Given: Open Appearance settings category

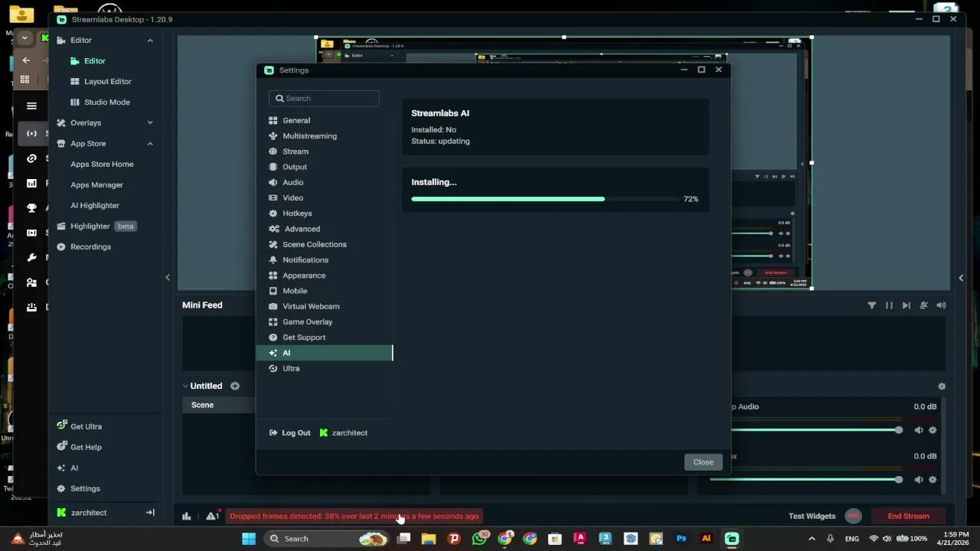Looking at the screenshot, I should [324, 275].
